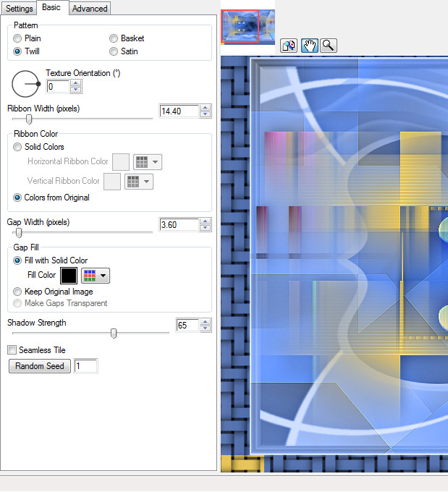Image resolution: width=448 pixels, height=492 pixels.
Task: Click the show original preview icon
Action: click(x=289, y=46)
